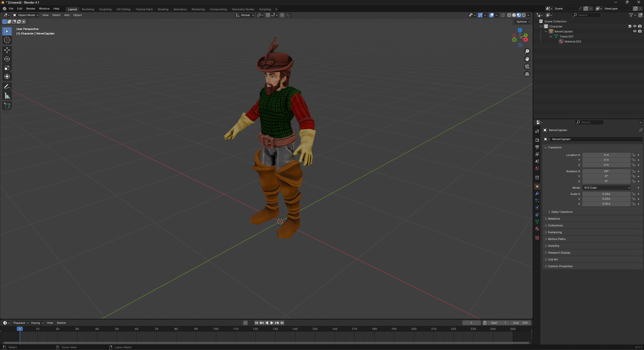The width and height of the screenshot is (644, 350).
Task: Click the Scale X value field
Action: click(606, 194)
